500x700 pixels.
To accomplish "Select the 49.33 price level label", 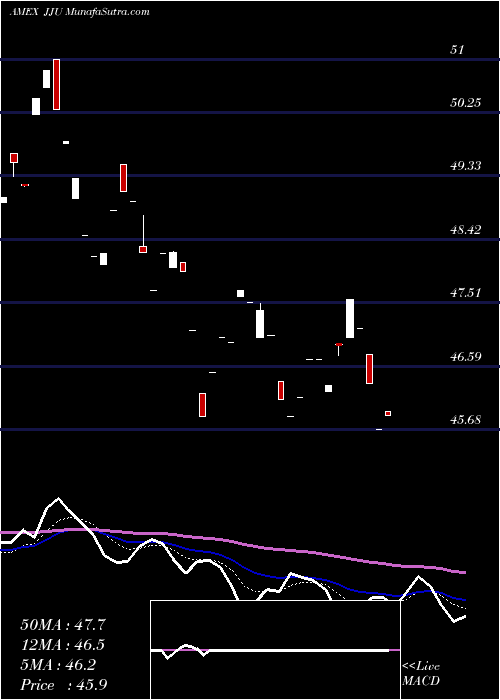I will coord(466,166).
